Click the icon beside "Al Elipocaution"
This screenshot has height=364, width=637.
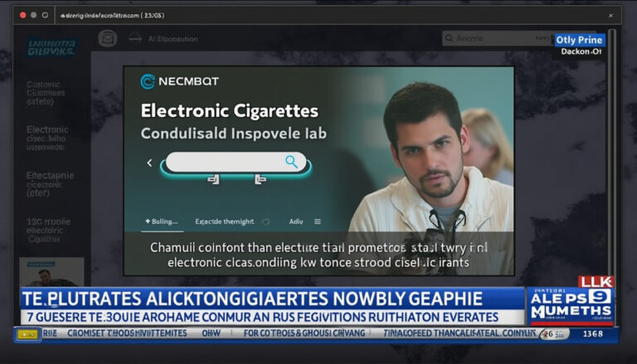point(135,39)
